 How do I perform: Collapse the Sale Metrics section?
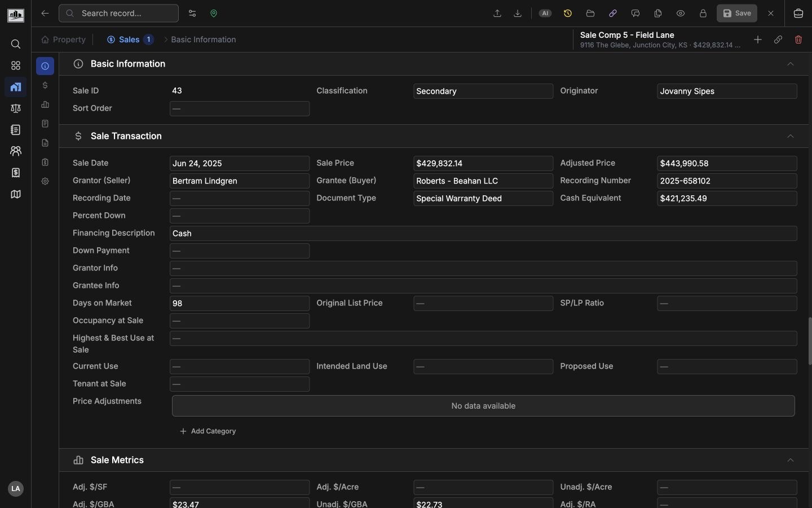tap(791, 461)
